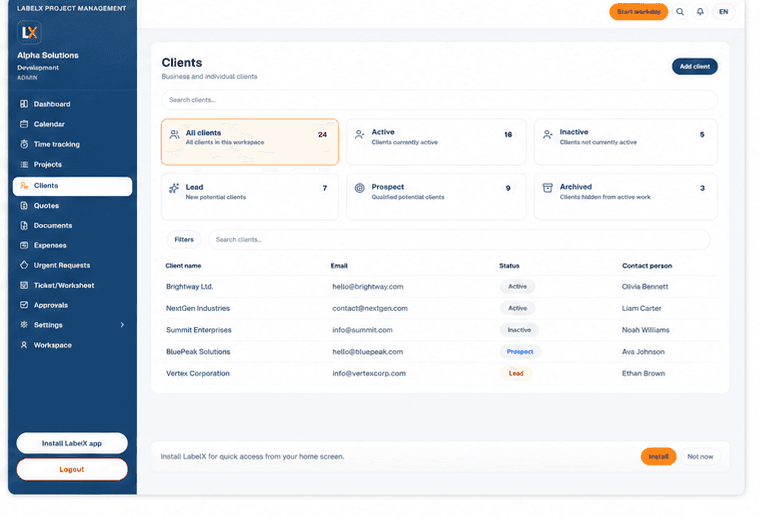Click the Expenses icon in the sidebar
The image size is (760, 517).
[x=24, y=245]
